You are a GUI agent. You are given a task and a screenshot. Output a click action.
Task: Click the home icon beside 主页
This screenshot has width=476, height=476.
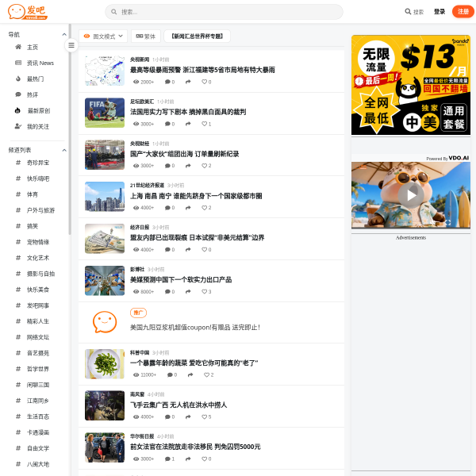click(x=18, y=47)
